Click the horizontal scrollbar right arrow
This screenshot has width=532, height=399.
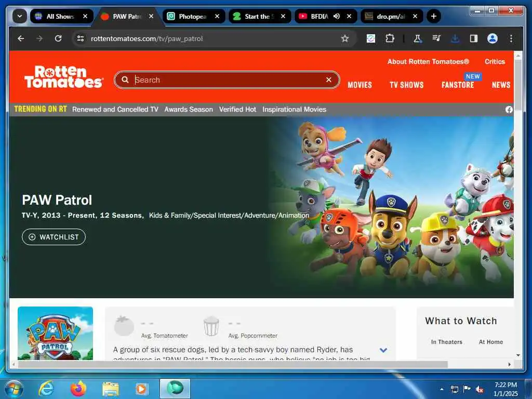pyautogui.click(x=509, y=364)
